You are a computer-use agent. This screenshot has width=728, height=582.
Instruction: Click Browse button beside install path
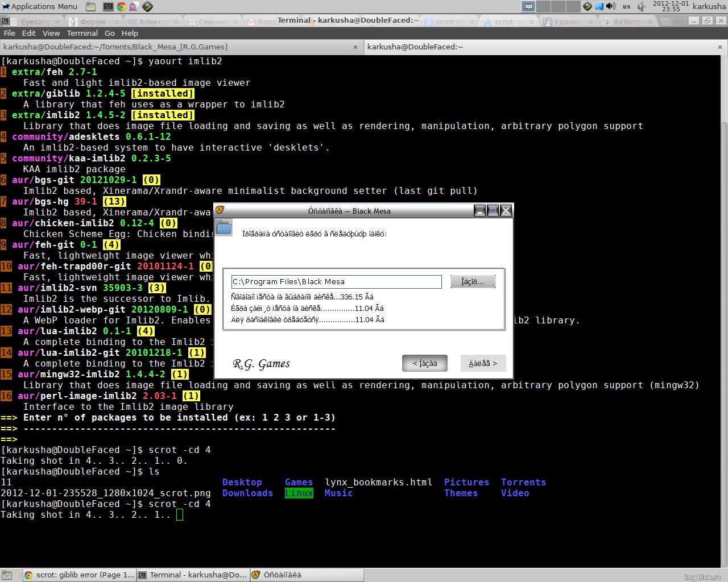click(x=473, y=281)
